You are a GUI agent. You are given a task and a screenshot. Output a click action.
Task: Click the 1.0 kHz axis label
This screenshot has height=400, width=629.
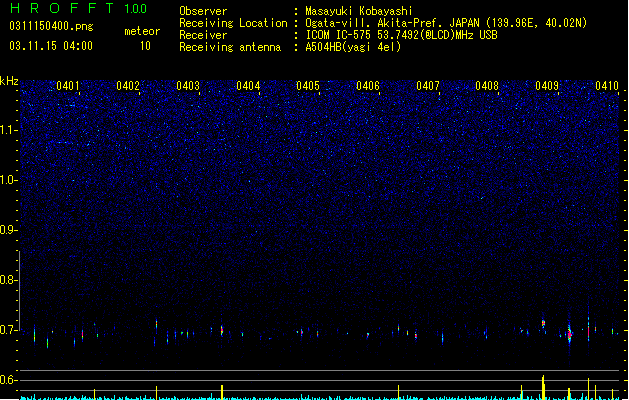(9, 180)
